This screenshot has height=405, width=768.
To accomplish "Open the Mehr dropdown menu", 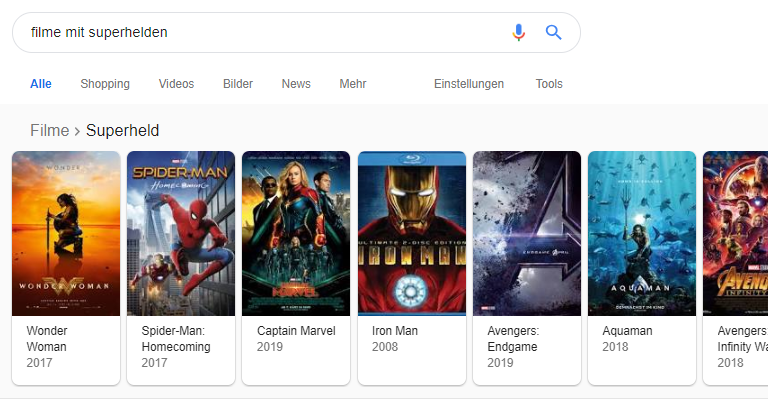I will tap(353, 84).
